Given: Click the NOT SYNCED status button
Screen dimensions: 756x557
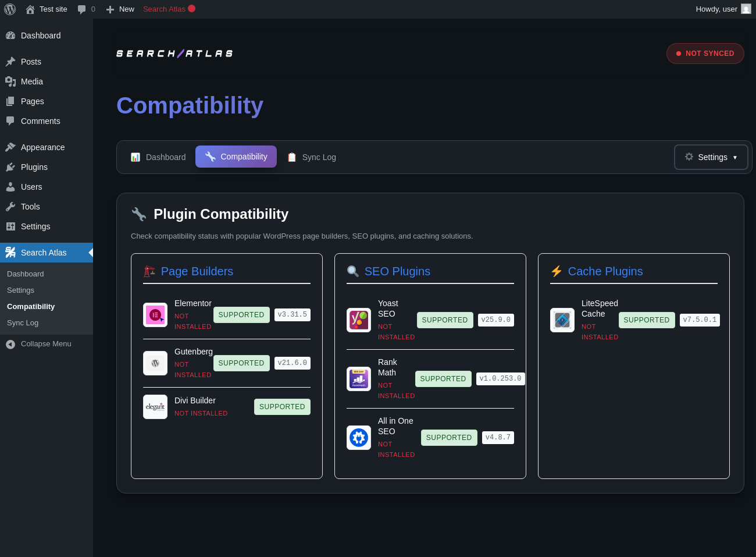Looking at the screenshot, I should tap(705, 54).
